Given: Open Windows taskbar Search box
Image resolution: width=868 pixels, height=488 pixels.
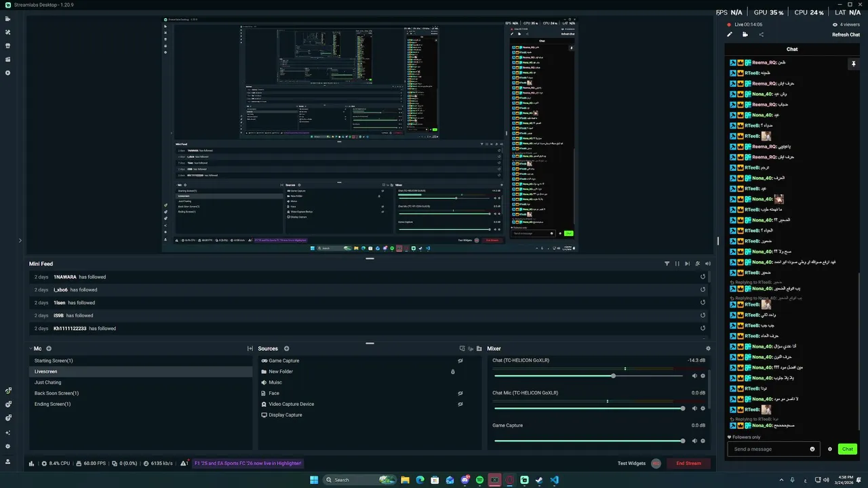Looking at the screenshot, I should tap(360, 480).
